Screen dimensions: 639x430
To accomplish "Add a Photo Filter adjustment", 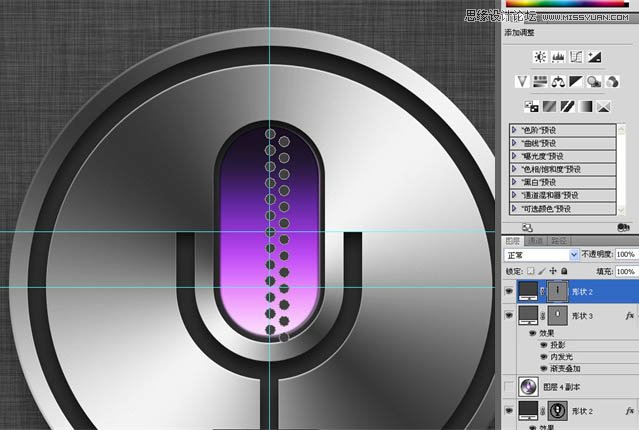I will (594, 82).
